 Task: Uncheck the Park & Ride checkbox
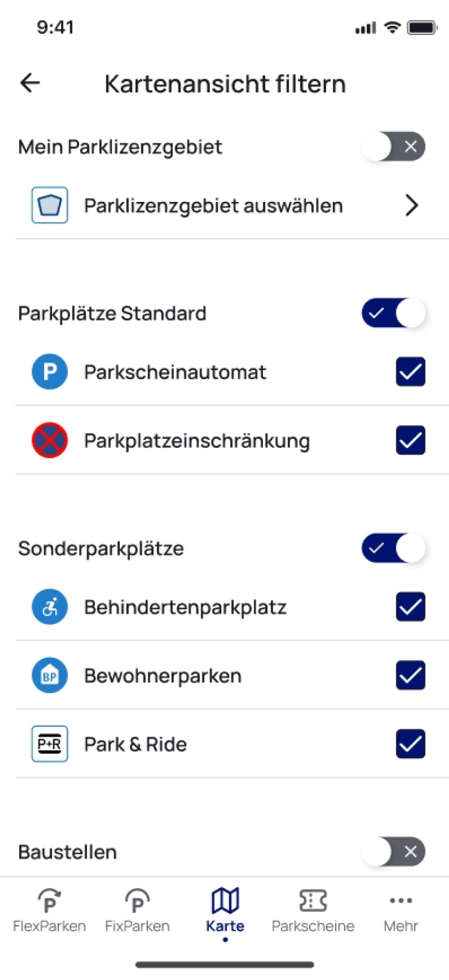point(410,744)
